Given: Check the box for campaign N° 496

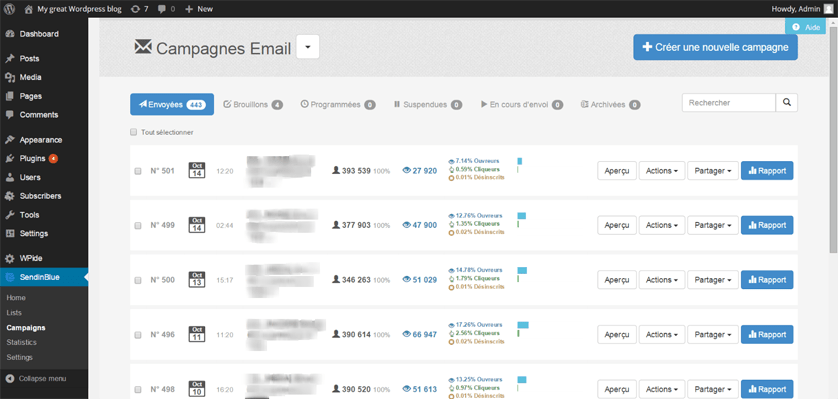Looking at the screenshot, I should tap(138, 335).
